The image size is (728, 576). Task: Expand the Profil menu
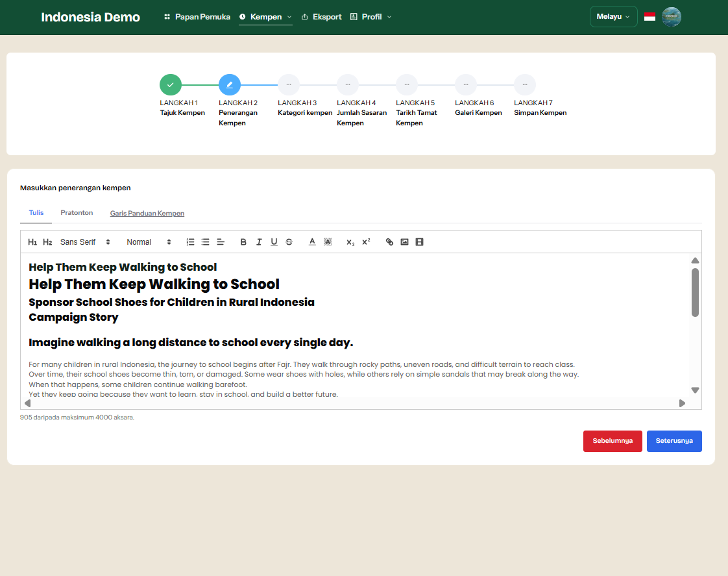coord(371,17)
